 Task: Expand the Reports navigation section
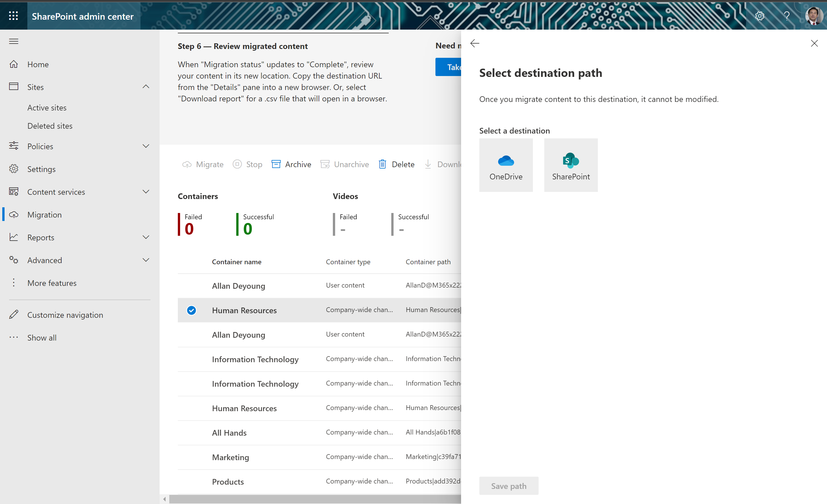146,237
